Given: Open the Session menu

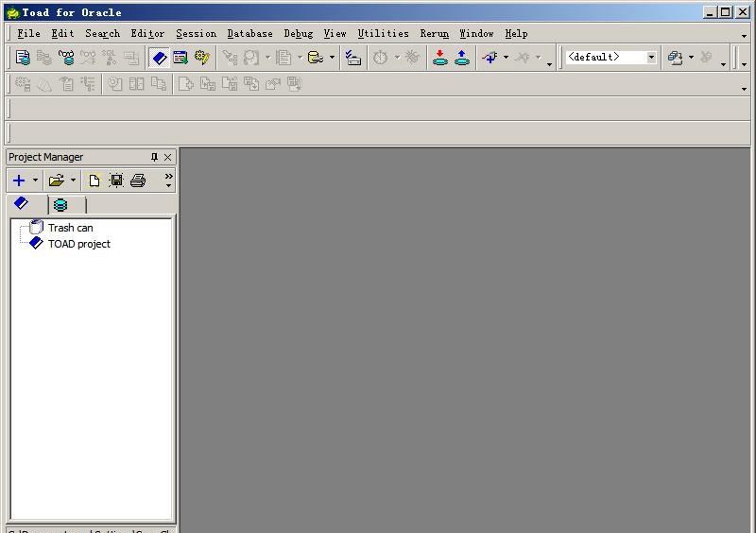Looking at the screenshot, I should click(x=196, y=33).
